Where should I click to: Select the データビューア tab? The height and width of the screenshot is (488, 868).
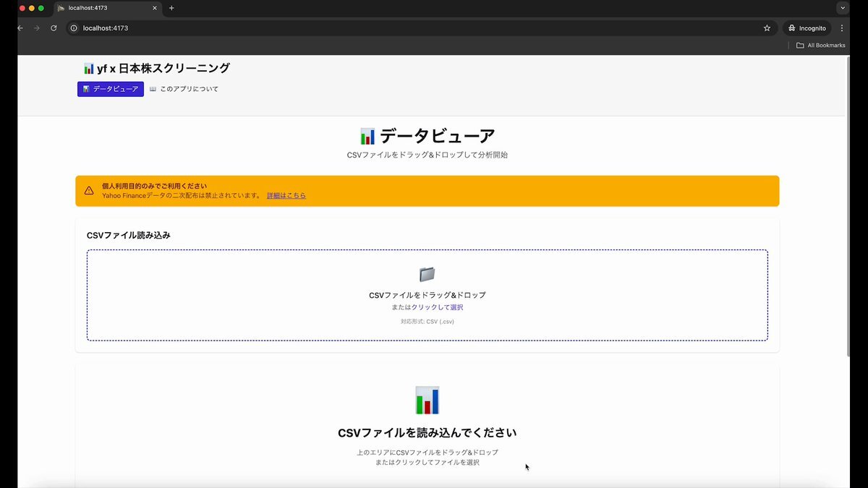click(x=111, y=89)
